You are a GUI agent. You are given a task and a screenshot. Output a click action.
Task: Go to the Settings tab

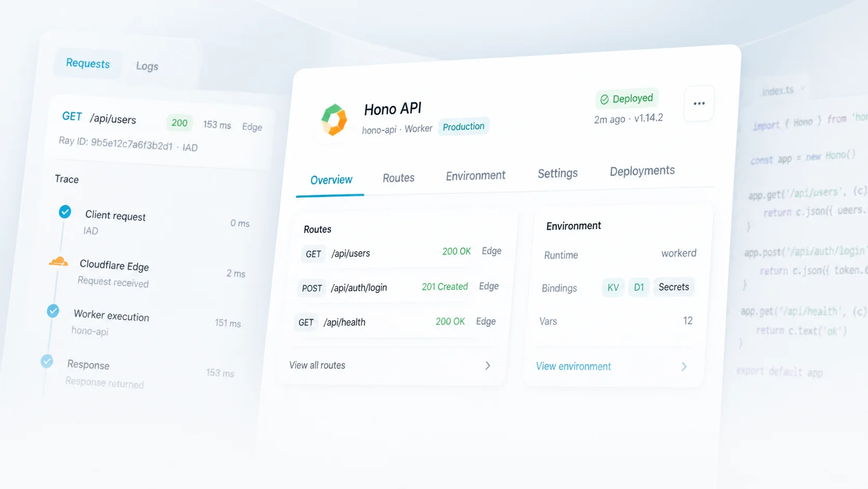(x=558, y=173)
